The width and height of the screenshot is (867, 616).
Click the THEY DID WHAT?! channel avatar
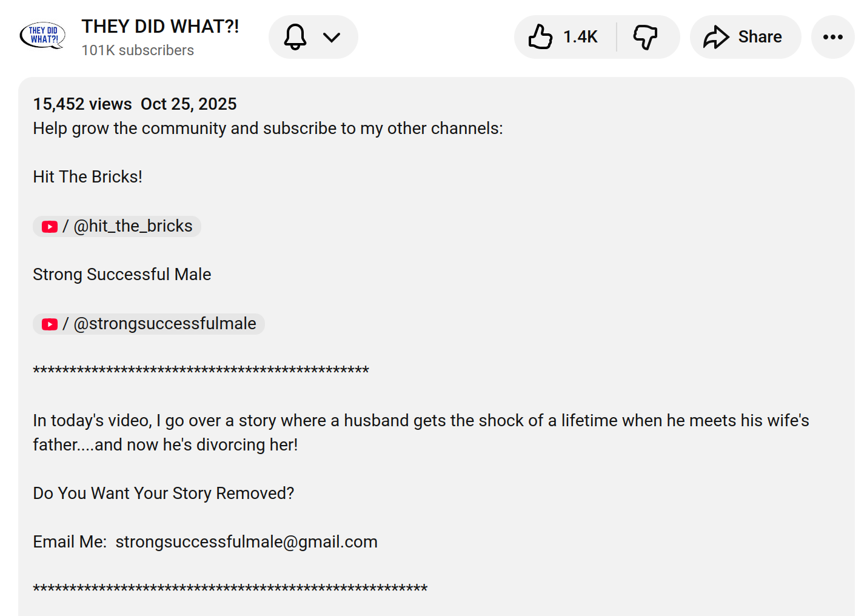point(42,36)
